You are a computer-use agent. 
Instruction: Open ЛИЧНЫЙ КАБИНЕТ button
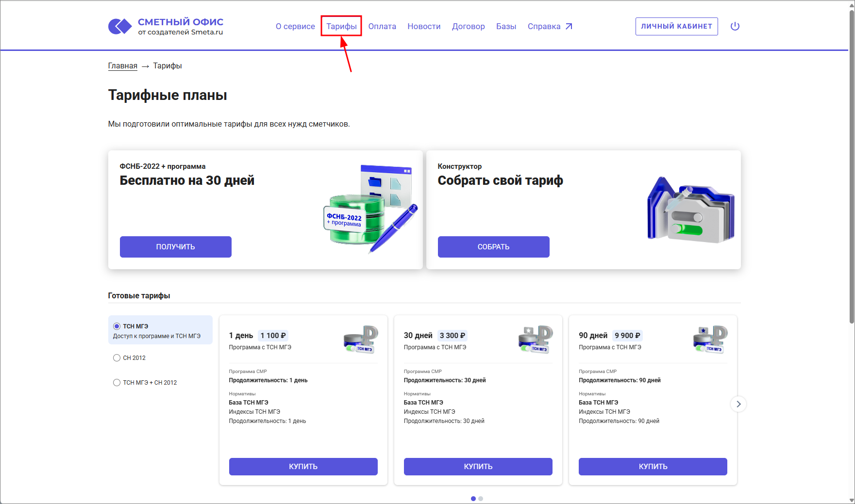point(676,26)
